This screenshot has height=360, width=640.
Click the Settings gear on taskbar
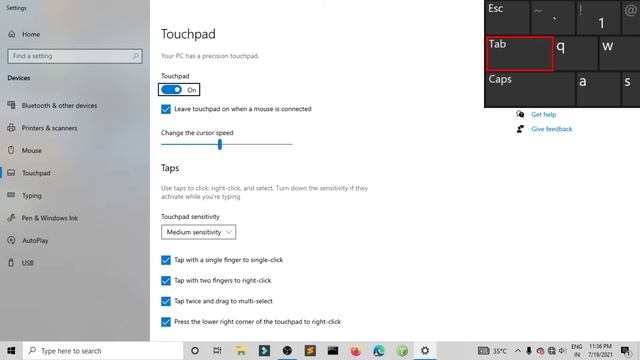point(425,351)
